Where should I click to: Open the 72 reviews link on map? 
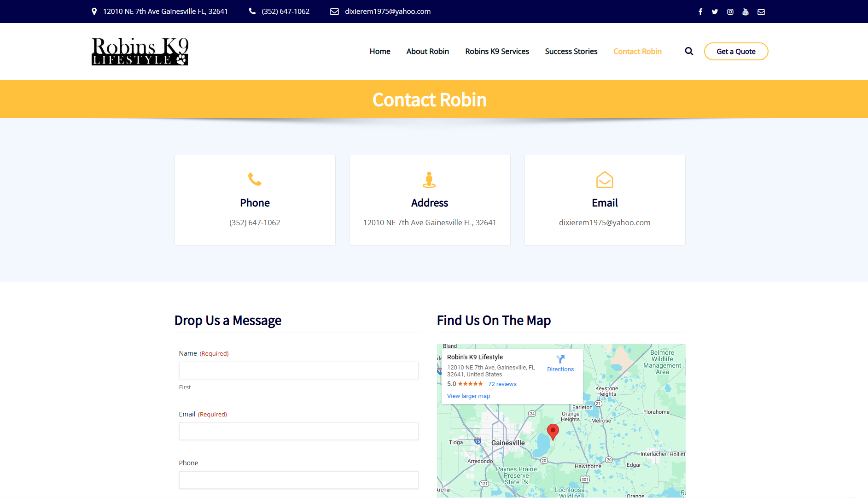tap(502, 384)
